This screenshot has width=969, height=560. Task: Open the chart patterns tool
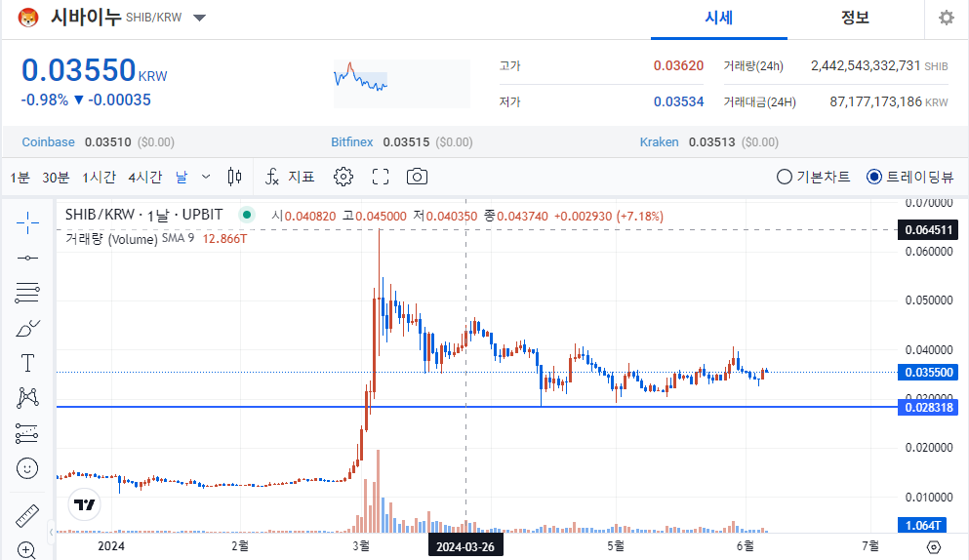27,397
